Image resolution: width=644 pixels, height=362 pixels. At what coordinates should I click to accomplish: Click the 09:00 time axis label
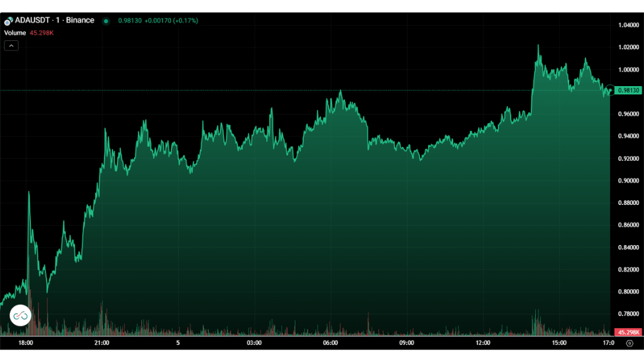407,343
